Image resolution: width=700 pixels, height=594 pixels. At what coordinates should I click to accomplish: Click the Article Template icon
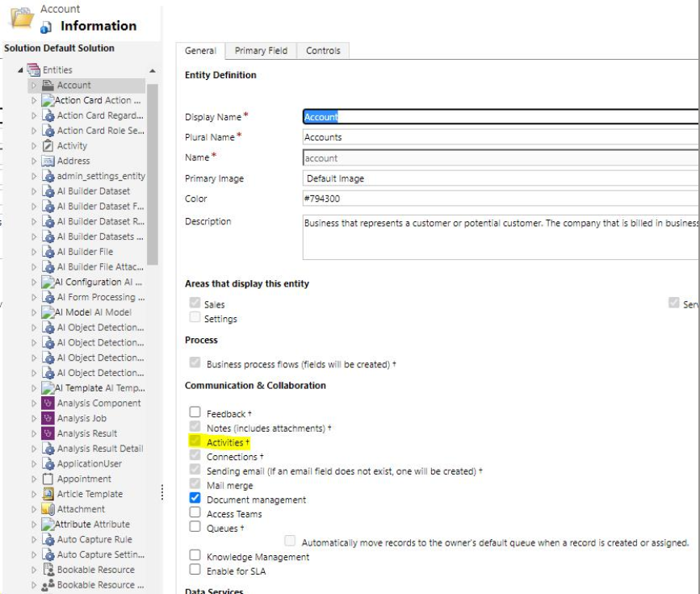(48, 494)
